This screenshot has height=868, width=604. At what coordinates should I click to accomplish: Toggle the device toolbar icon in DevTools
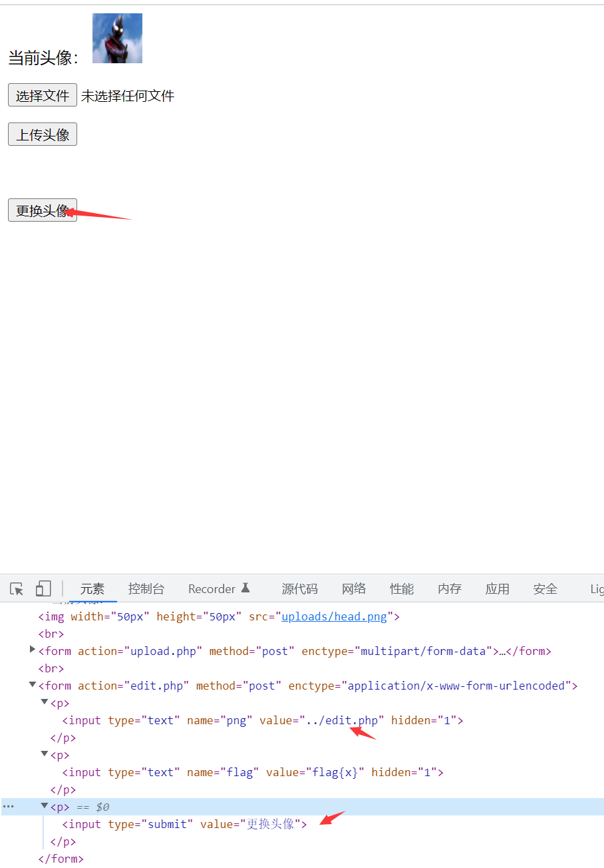tap(43, 588)
